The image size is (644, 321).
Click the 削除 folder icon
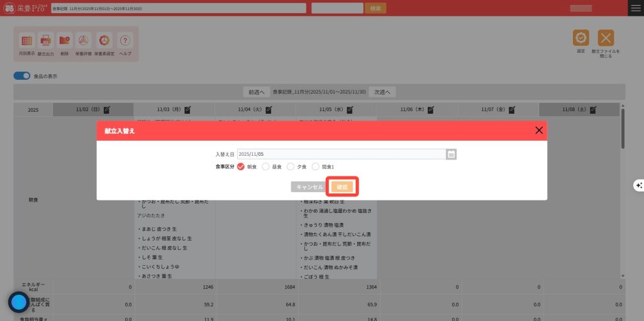click(x=64, y=41)
